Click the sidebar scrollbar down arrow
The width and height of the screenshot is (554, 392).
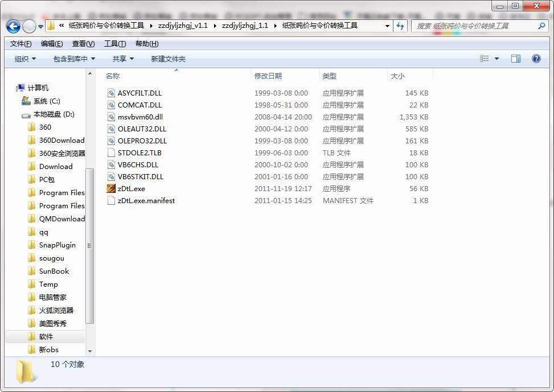click(x=90, y=351)
